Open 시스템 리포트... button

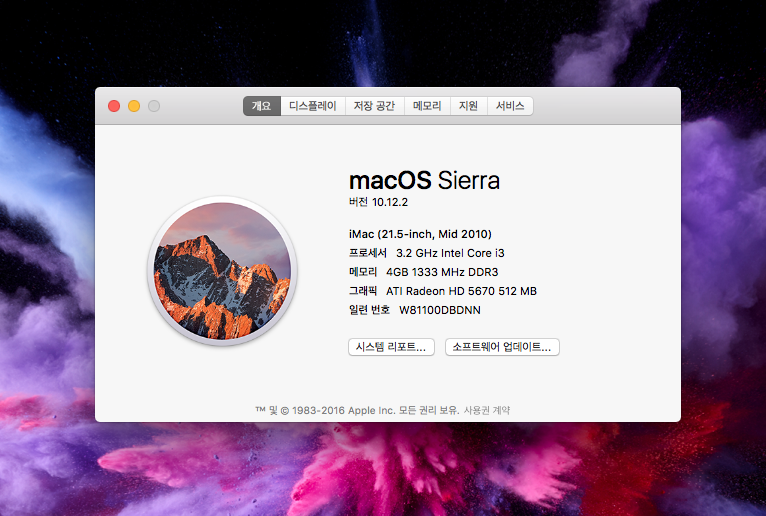pyautogui.click(x=392, y=347)
